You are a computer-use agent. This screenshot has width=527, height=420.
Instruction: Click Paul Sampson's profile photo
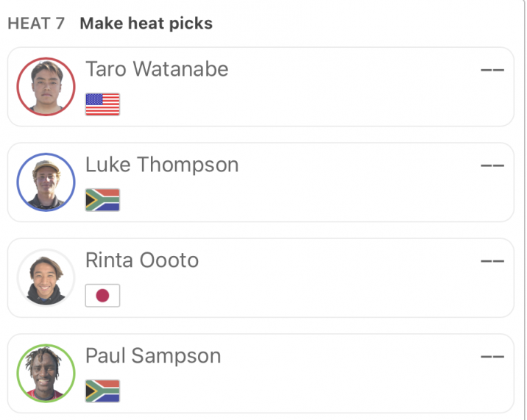(x=46, y=373)
